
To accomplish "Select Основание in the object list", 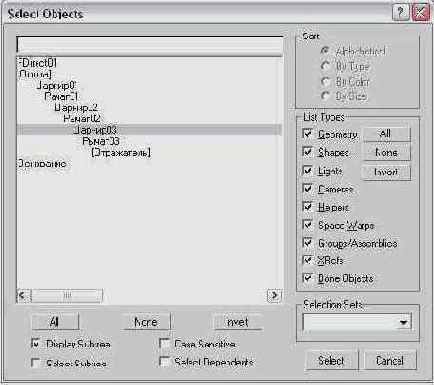I will (43, 163).
